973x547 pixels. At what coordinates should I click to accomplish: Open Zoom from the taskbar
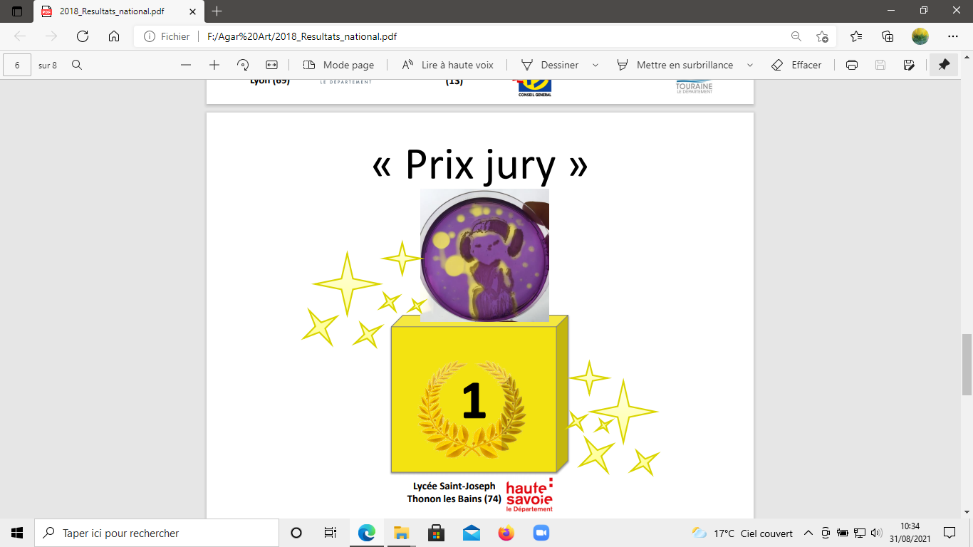click(541, 533)
